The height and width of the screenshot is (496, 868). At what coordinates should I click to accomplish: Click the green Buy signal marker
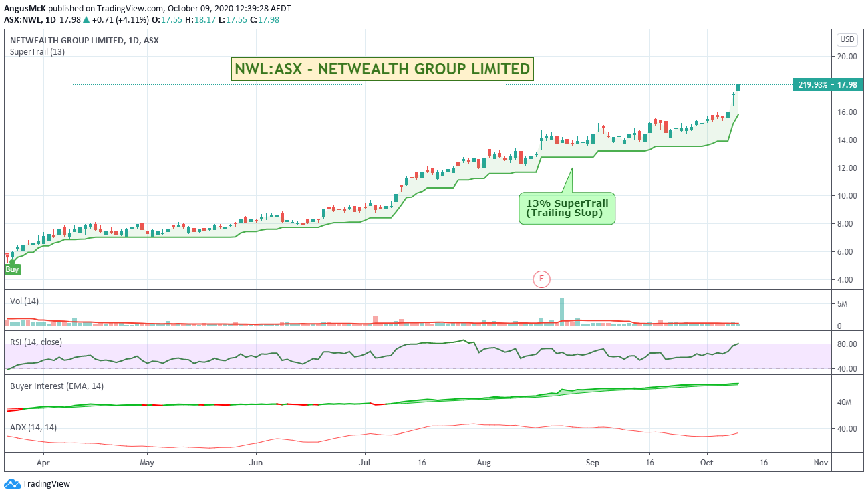[x=13, y=269]
